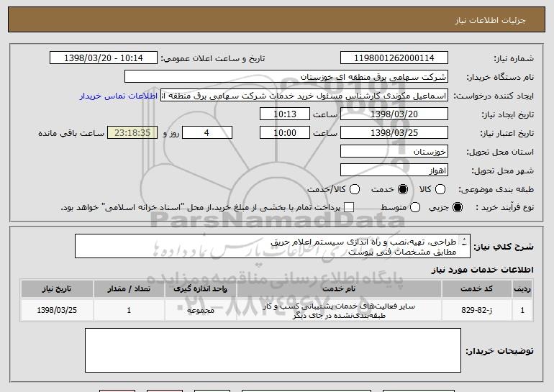Click the delivery province field خوزستان
Viewport: 554px width, 392px height.
click(393, 152)
